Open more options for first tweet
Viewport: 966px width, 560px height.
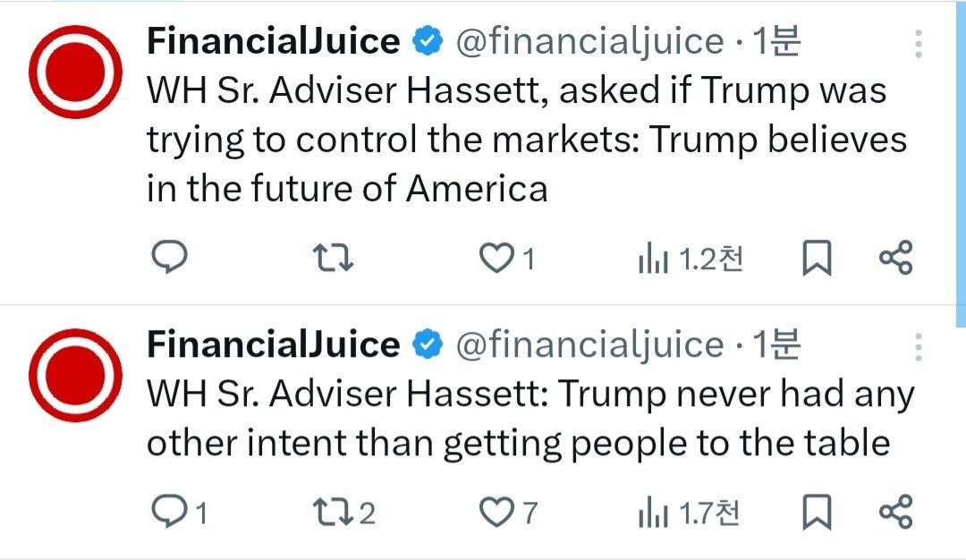918,44
